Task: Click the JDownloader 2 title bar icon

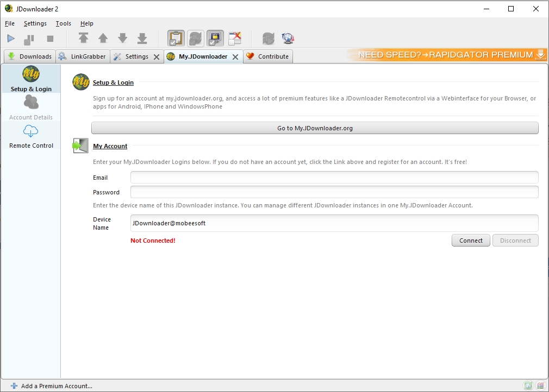Action: point(9,9)
